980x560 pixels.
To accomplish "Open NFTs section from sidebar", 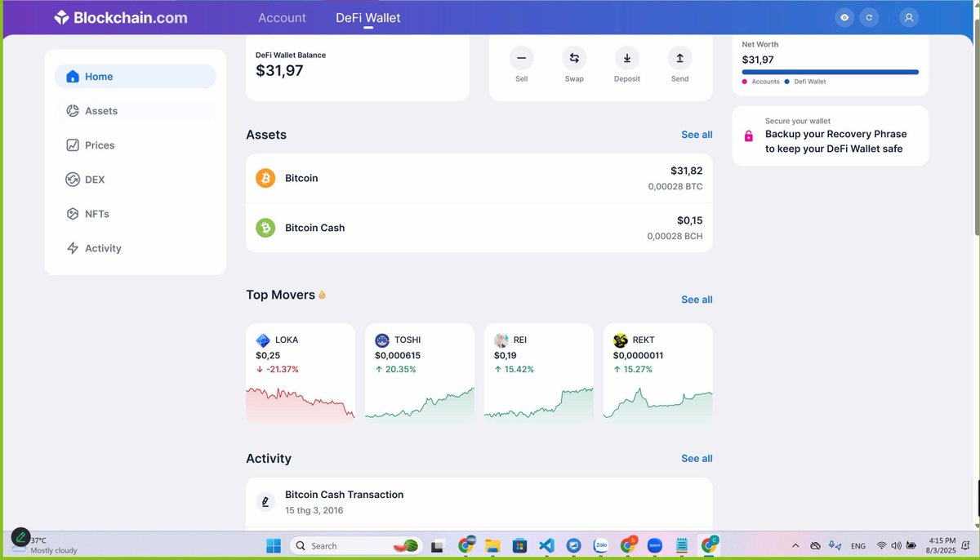I will tap(96, 214).
